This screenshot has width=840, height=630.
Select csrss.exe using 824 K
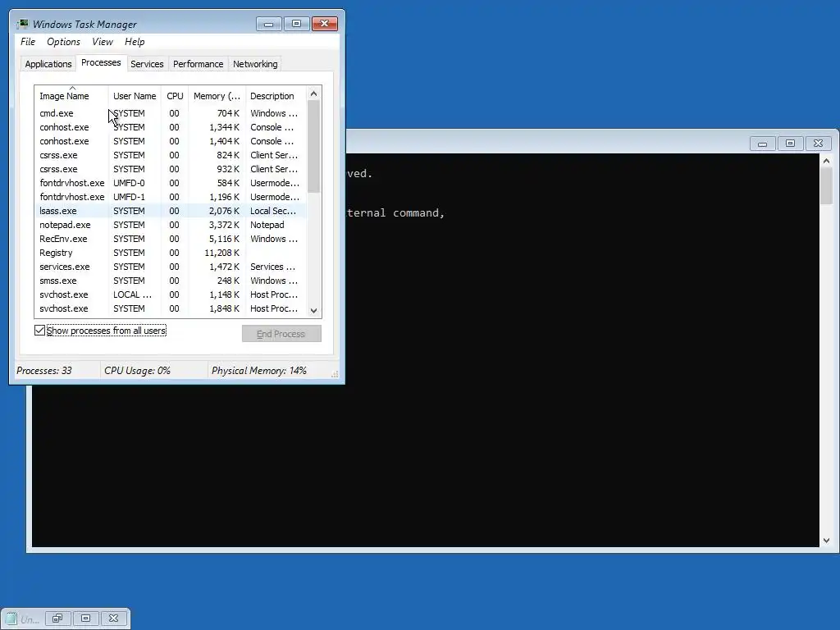(x=171, y=155)
